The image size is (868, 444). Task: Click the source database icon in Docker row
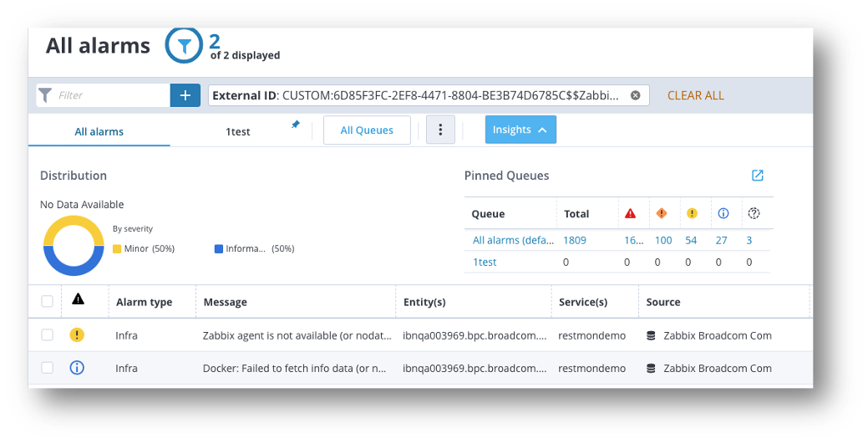click(x=651, y=368)
